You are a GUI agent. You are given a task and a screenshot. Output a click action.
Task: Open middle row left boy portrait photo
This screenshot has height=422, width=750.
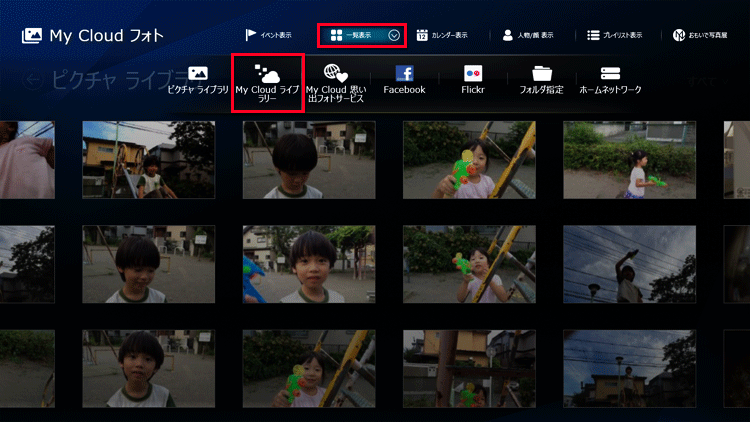149,264
